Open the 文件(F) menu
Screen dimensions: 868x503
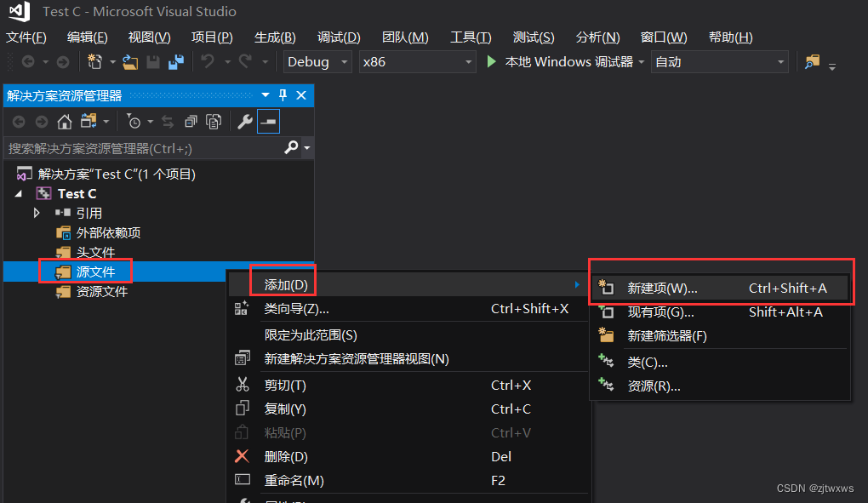tap(26, 37)
